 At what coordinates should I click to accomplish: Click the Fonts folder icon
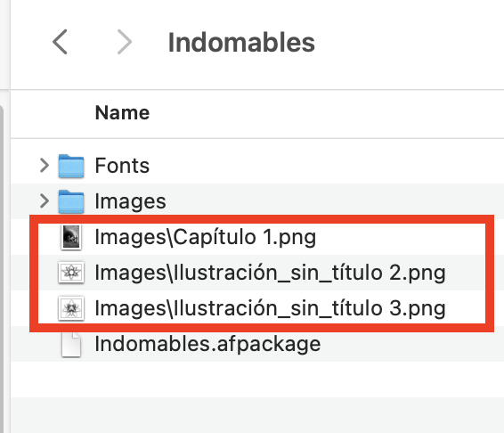point(71,166)
